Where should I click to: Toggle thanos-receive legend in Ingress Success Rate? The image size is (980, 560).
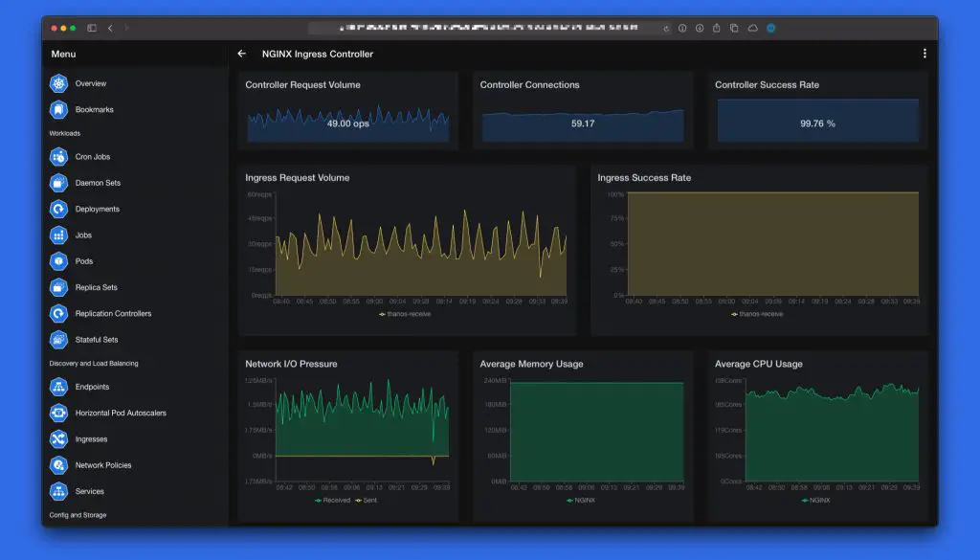click(757, 314)
